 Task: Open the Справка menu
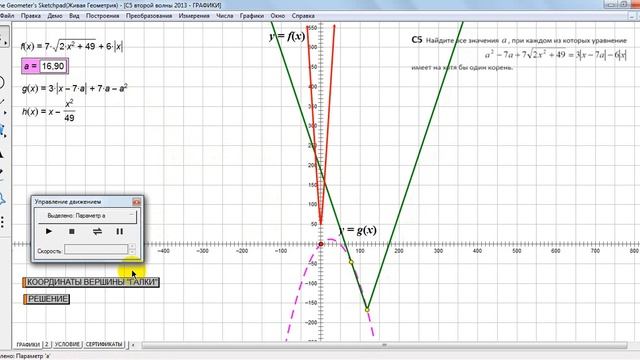click(303, 16)
